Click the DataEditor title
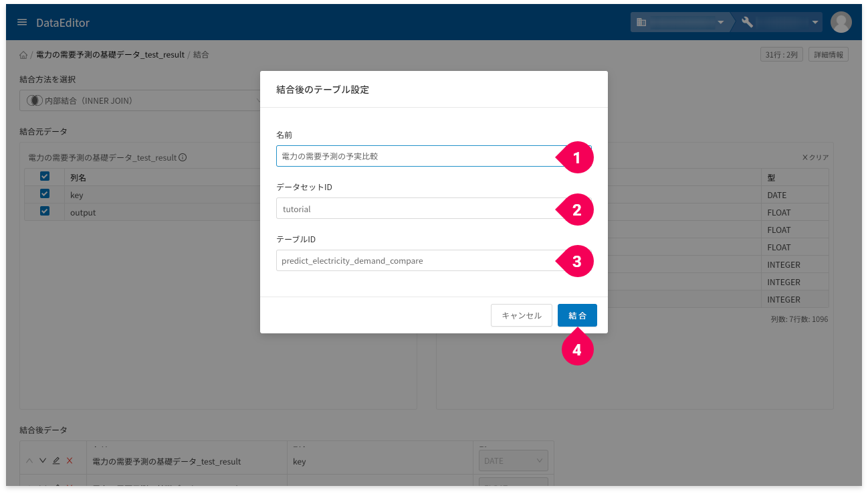 63,23
